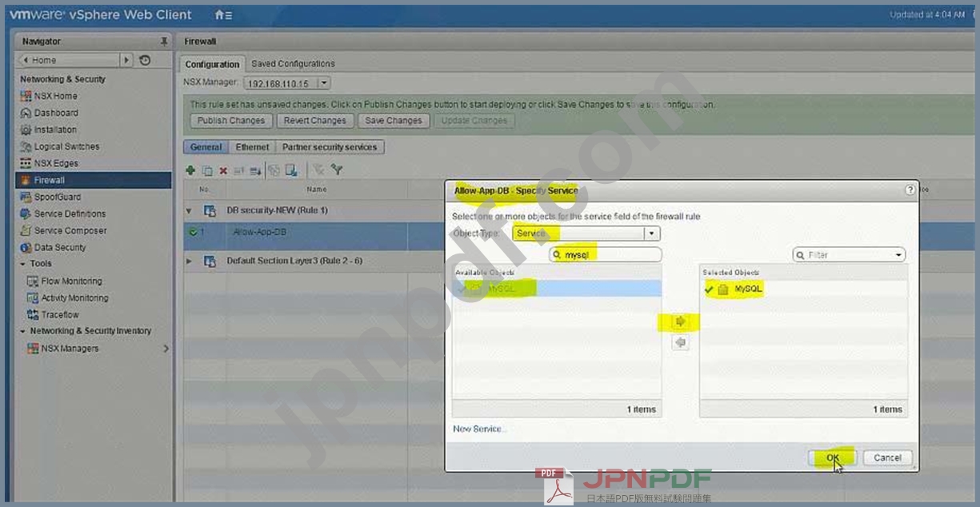Click Save Changes button
The image size is (980, 507).
[x=393, y=121]
